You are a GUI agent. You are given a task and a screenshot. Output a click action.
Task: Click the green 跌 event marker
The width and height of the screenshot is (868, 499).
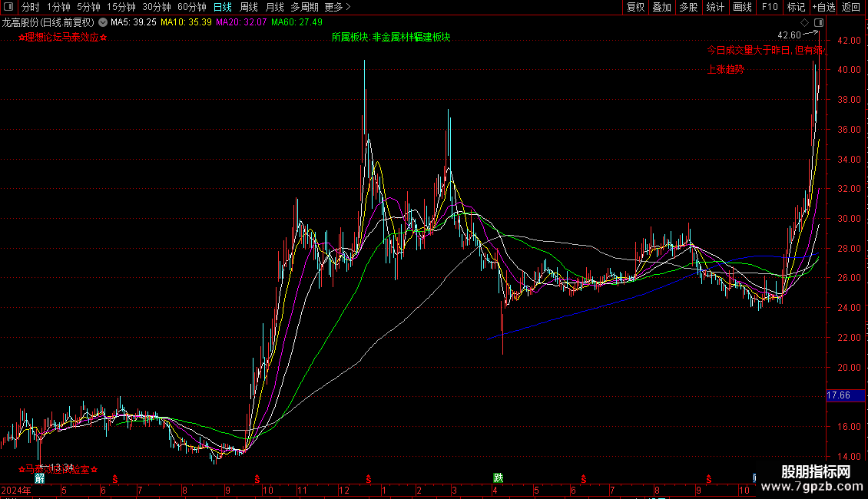tap(498, 478)
